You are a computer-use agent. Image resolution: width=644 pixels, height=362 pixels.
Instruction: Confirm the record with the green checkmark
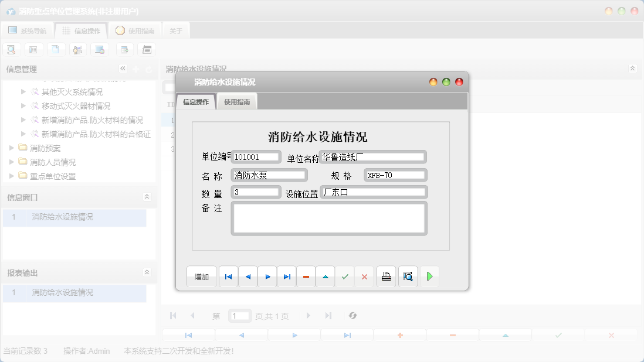[345, 276]
